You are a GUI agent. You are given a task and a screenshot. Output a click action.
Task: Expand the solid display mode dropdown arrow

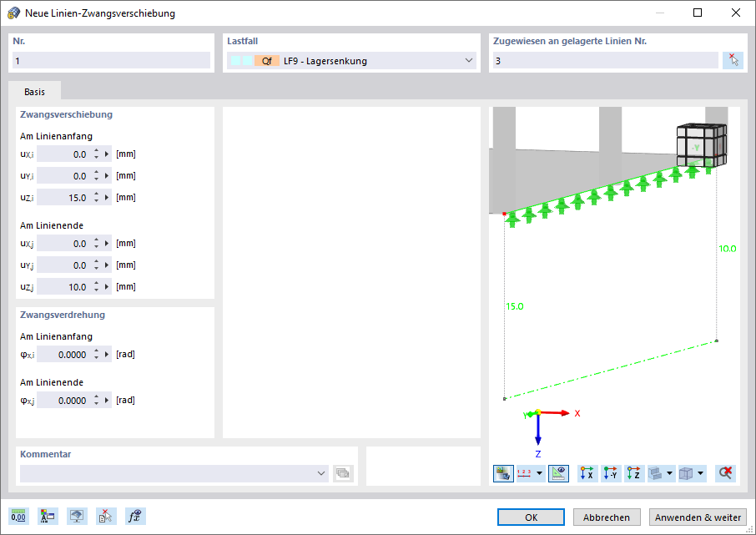click(x=669, y=473)
